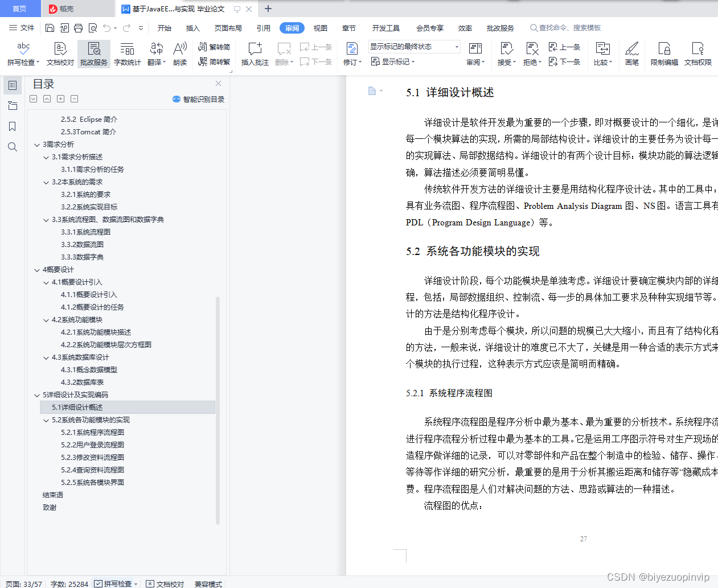Screen dimensions: 718x588
Task: Select outline entry 4.3.2数据库表
Action: click(x=82, y=383)
